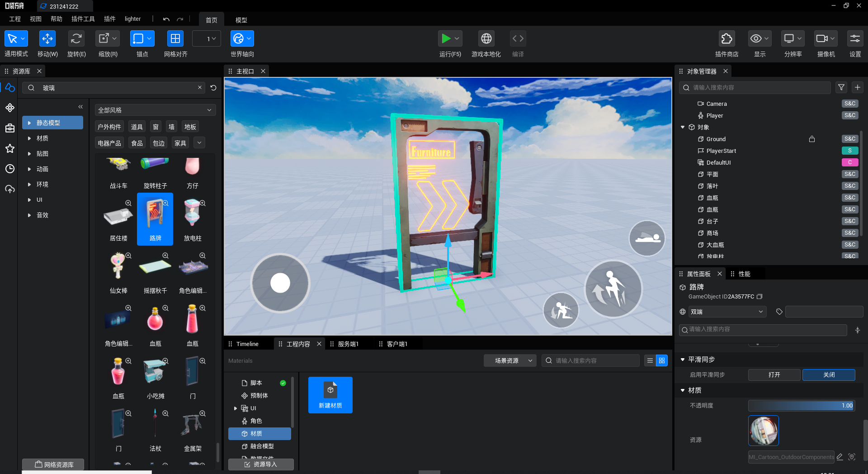The height and width of the screenshot is (474, 868).
Task: Click the 家具 tag filter
Action: pyautogui.click(x=180, y=143)
